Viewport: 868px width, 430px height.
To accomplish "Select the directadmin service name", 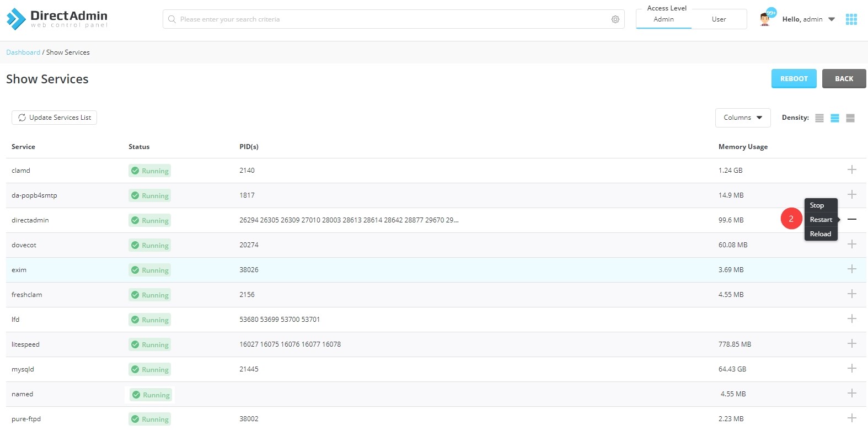I will click(x=30, y=220).
